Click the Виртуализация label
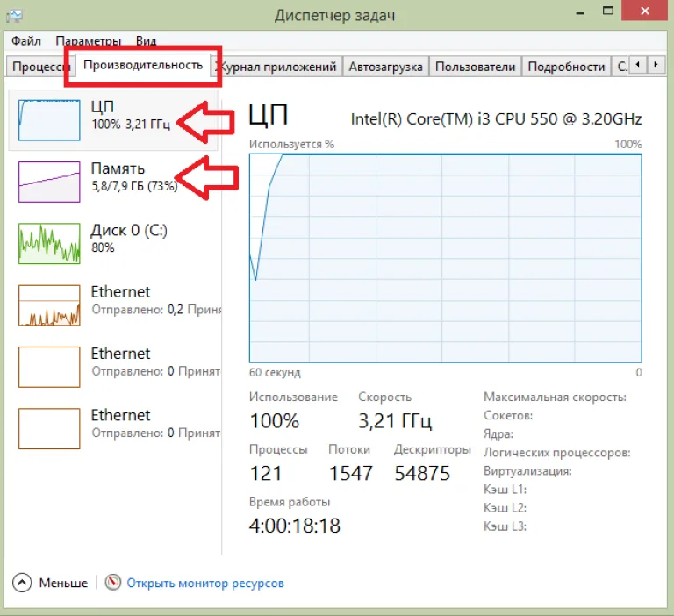Image resolution: width=674 pixels, height=616 pixels. tap(527, 471)
